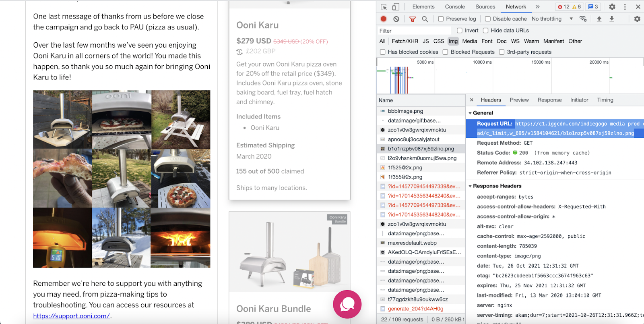
Task: Filter requests by Manifest
Action: [x=554, y=42]
